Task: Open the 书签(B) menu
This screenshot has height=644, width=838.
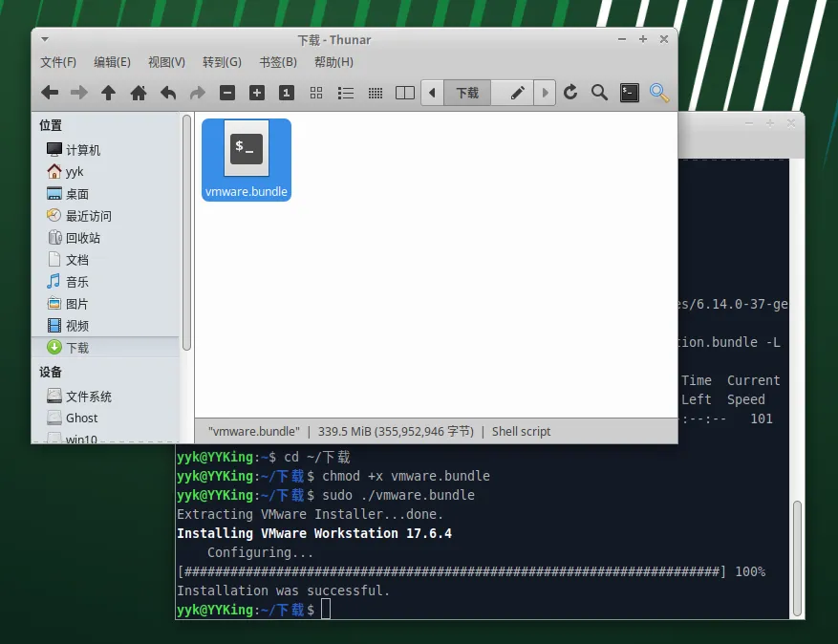Action: tap(278, 62)
